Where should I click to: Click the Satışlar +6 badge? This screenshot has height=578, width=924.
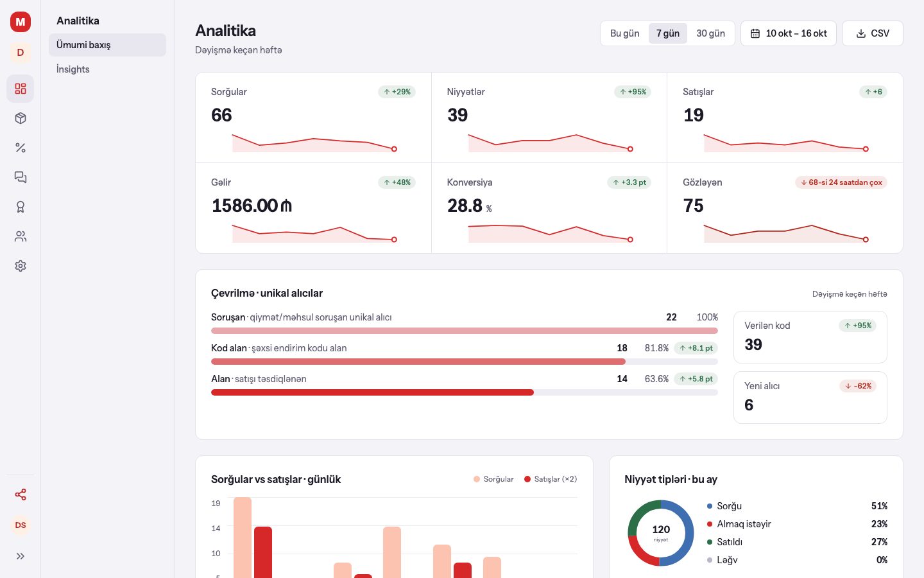click(873, 92)
